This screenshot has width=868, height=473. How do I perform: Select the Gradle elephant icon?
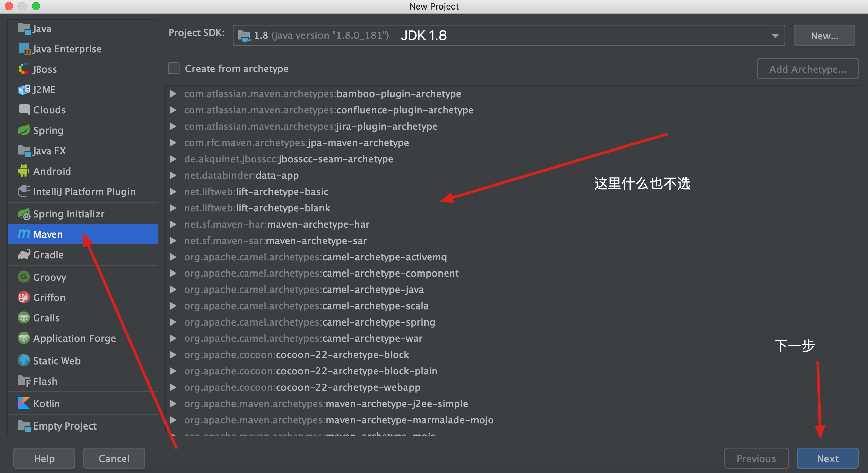pos(24,255)
